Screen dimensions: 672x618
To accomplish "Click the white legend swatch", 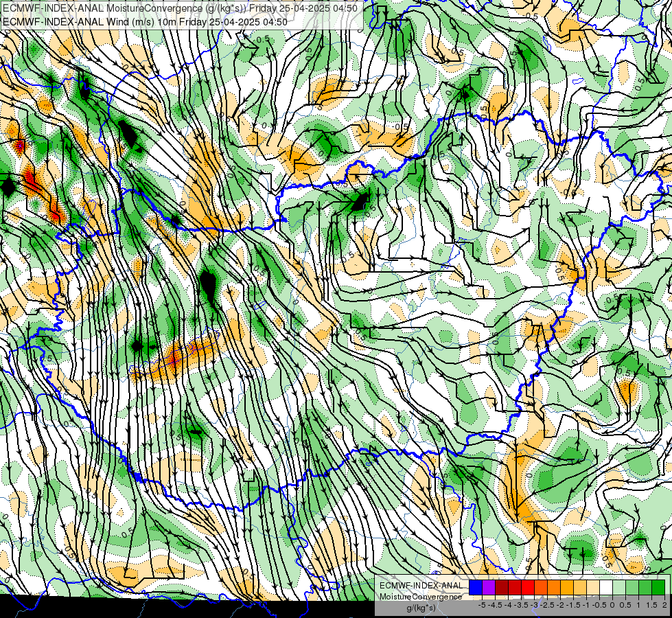I will tap(606, 587).
